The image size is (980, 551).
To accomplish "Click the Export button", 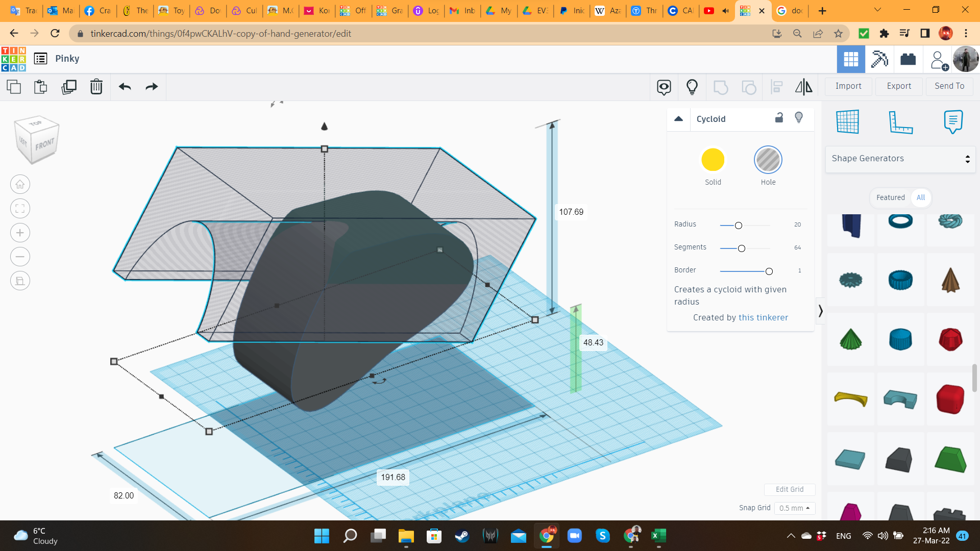I will (x=899, y=86).
